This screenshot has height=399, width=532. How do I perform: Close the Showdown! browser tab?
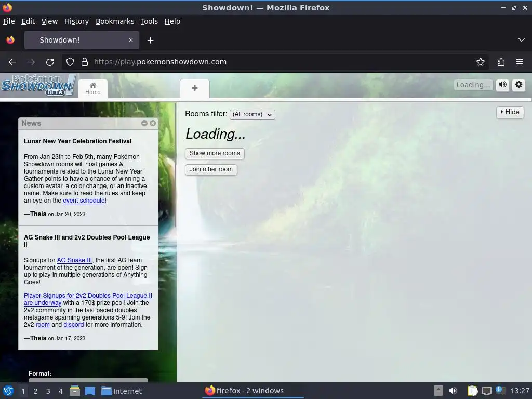(131, 40)
